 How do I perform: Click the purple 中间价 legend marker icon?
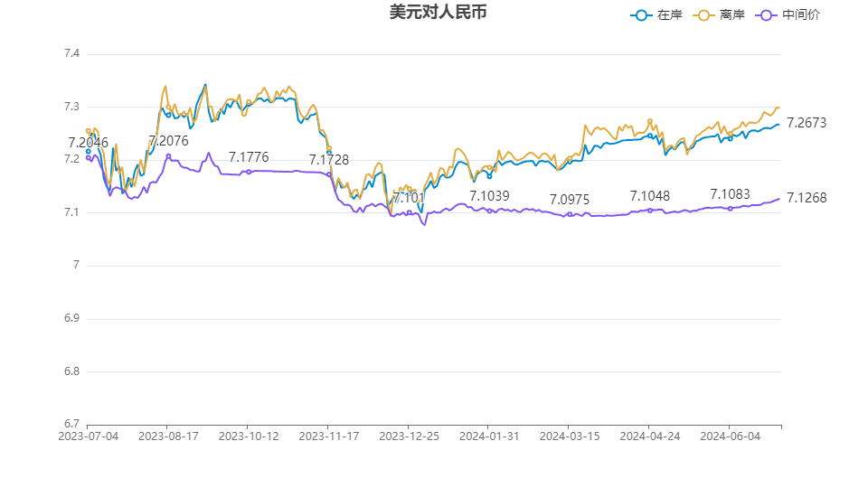coord(768,15)
